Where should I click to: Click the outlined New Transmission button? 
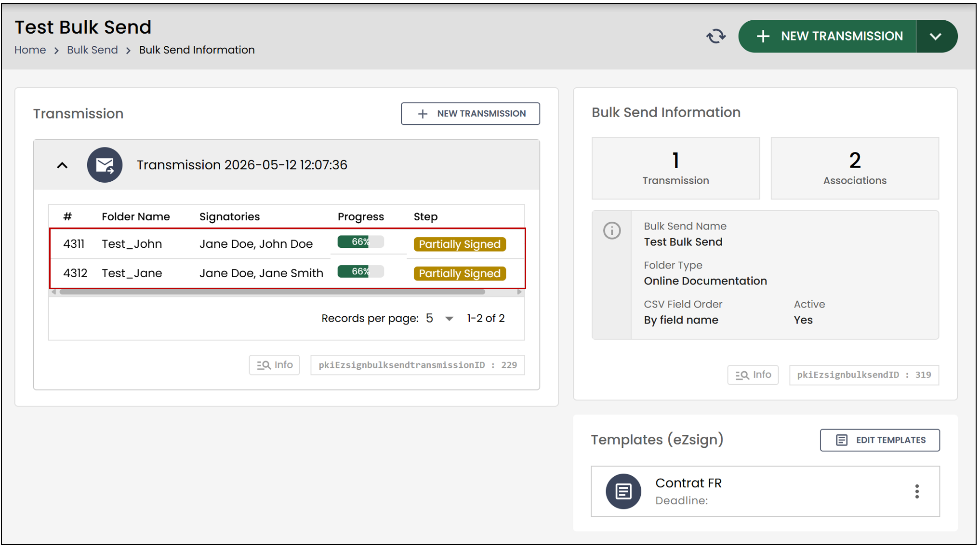tap(470, 114)
